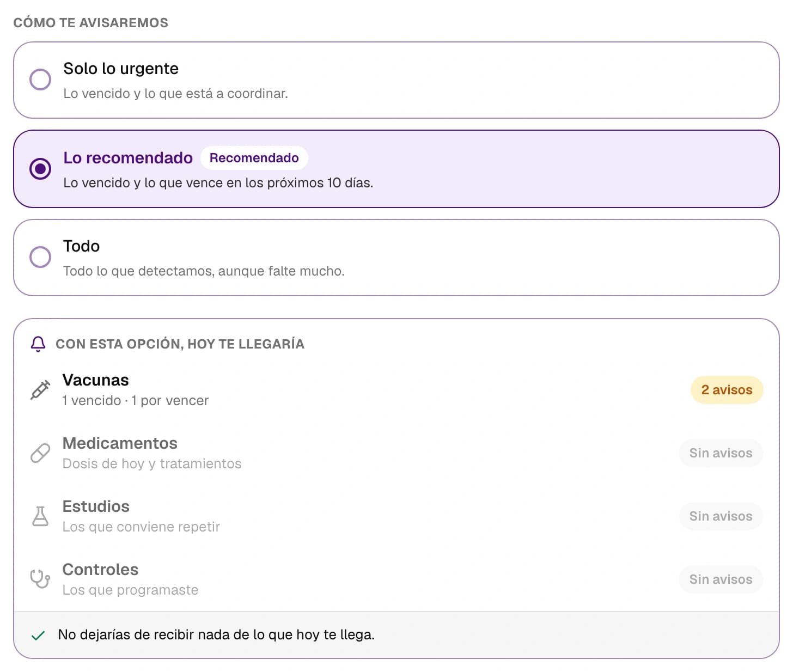
Task: Click the stethoscope icon beside Controles
Action: coord(40,579)
